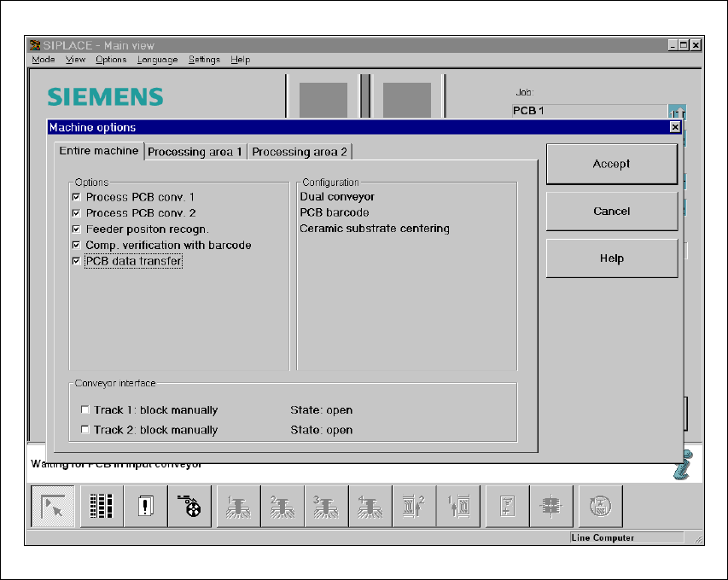This screenshot has height=580, width=728.
Task: Uncheck Feeder positon recogn. option
Action: click(x=76, y=229)
